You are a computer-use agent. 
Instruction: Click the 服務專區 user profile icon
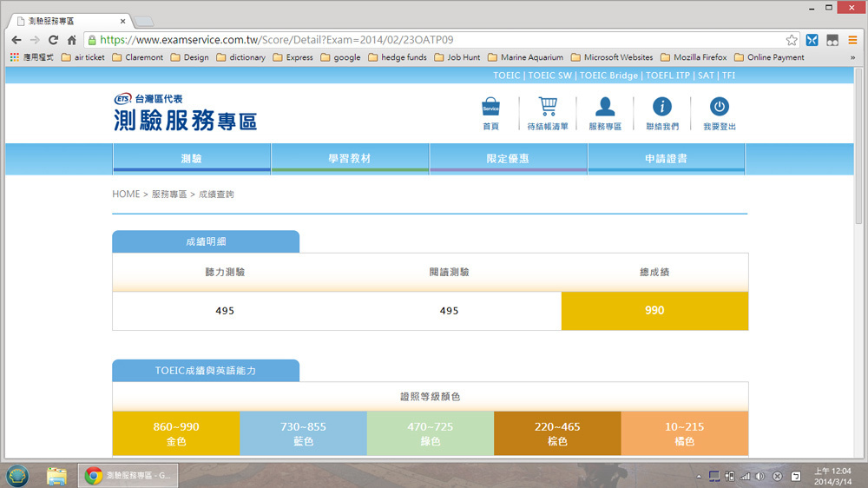tap(605, 108)
